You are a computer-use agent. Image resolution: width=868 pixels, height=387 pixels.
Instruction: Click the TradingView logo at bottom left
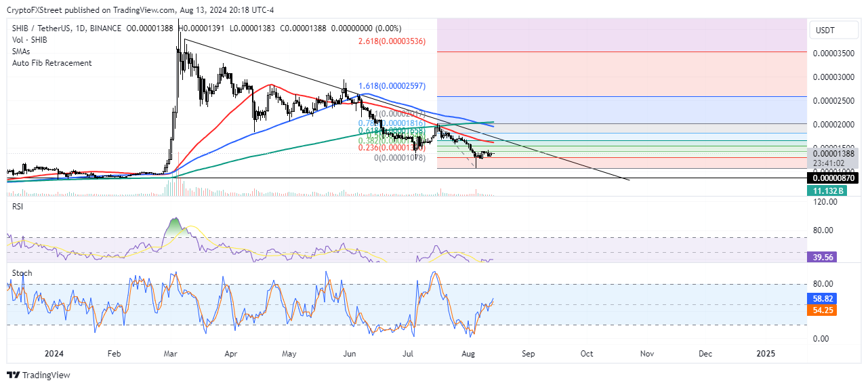coord(39,375)
